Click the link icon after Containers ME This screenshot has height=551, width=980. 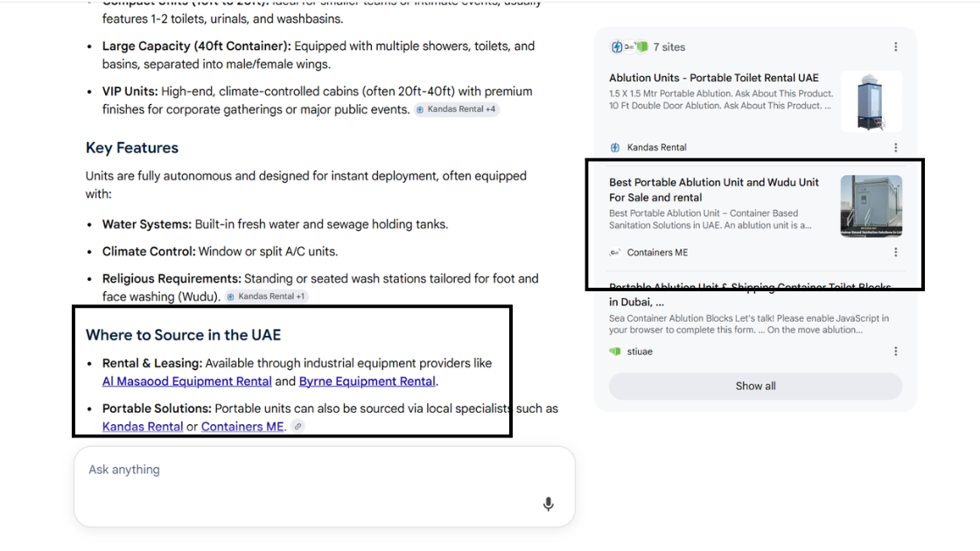tap(298, 427)
